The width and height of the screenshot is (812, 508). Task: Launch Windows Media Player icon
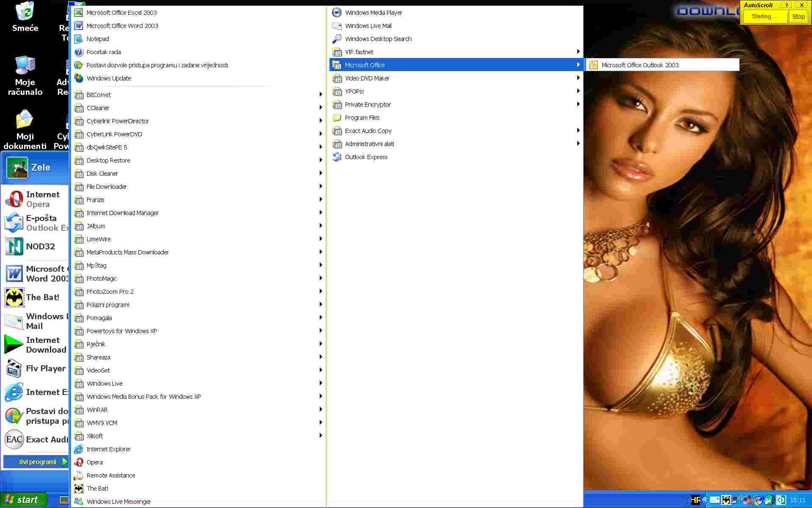tap(337, 13)
